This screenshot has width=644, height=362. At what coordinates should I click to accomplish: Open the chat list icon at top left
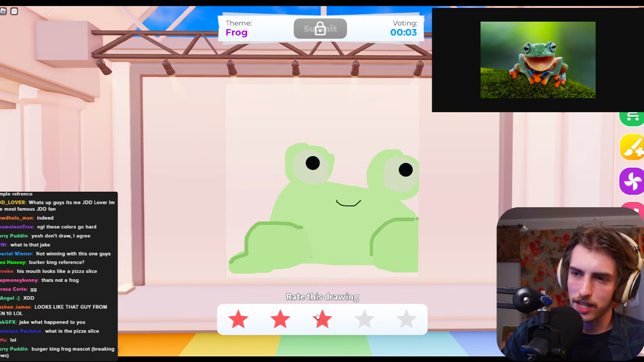point(14,11)
